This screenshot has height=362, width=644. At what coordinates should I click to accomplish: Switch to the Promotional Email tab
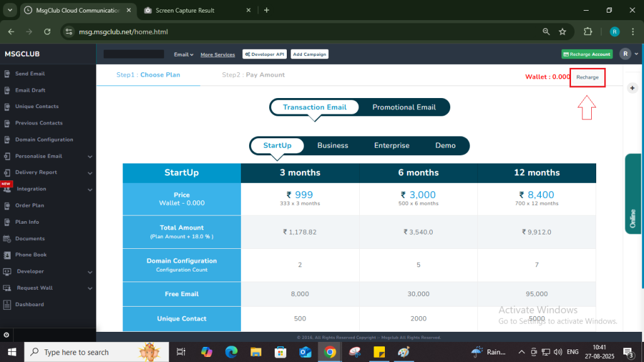coord(404,107)
